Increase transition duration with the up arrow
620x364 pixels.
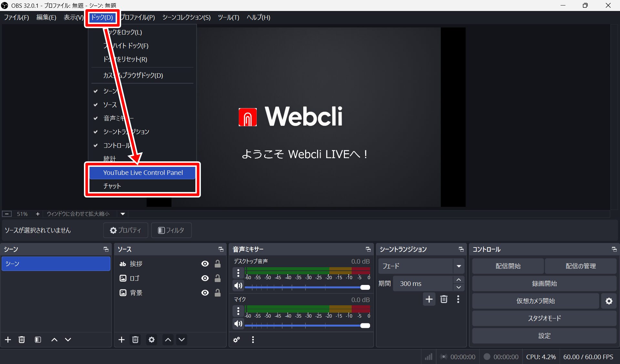459,280
